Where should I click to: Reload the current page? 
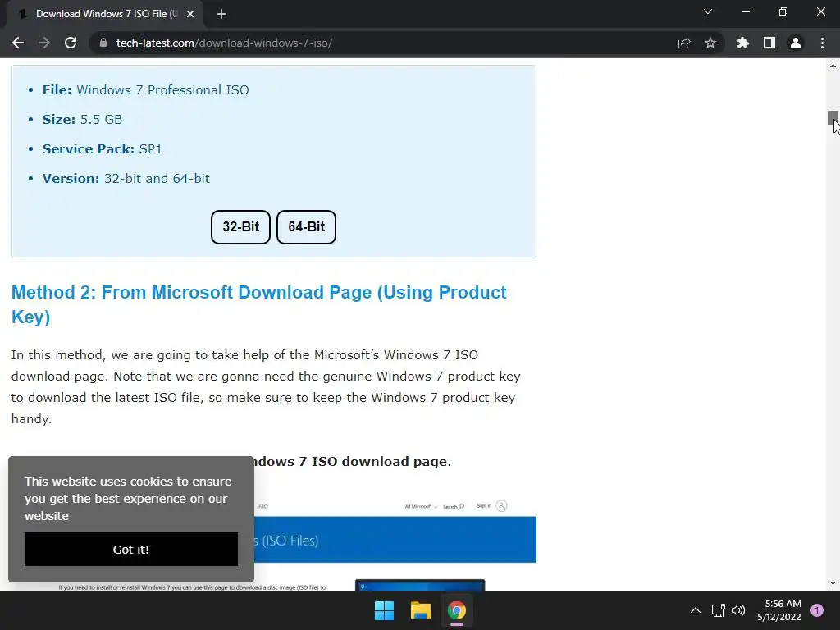click(71, 43)
